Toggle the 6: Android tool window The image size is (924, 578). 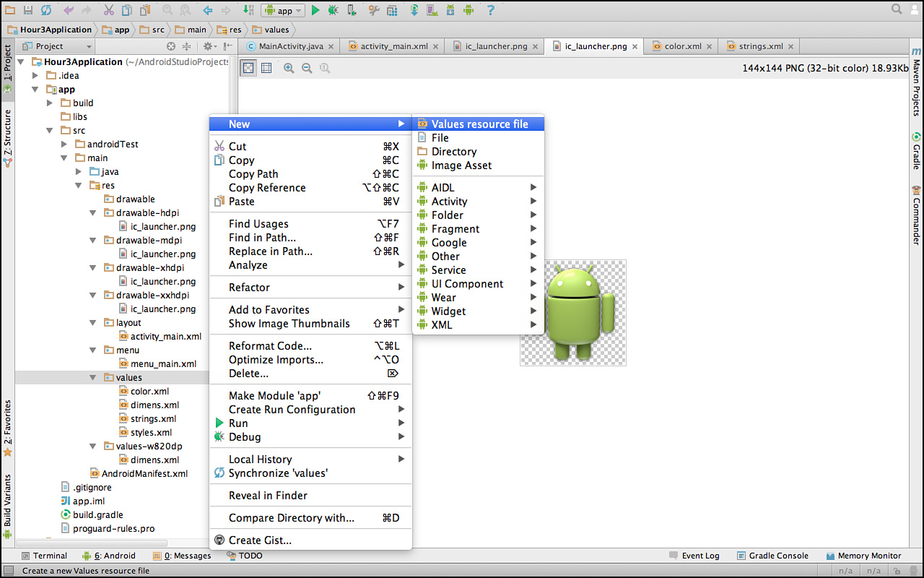coord(109,556)
